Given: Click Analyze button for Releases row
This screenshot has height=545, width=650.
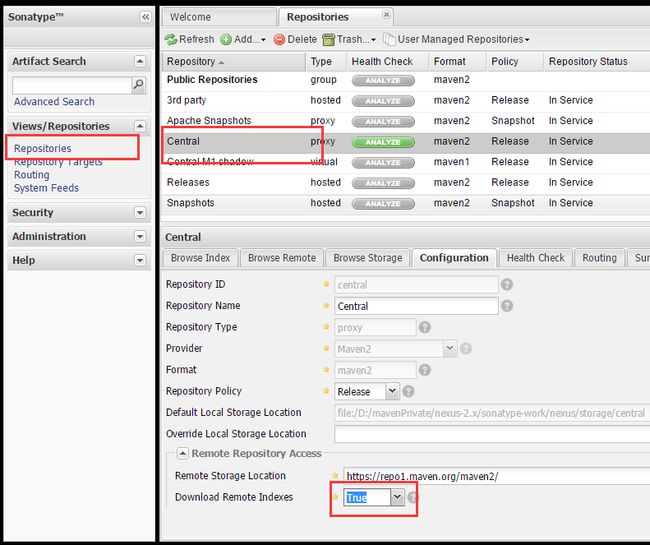Looking at the screenshot, I should coord(383,183).
